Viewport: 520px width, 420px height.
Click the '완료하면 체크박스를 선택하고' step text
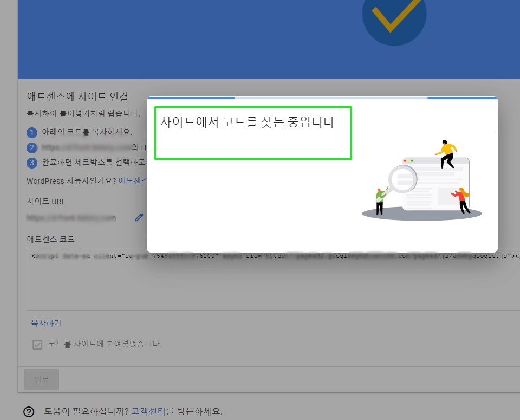click(94, 162)
